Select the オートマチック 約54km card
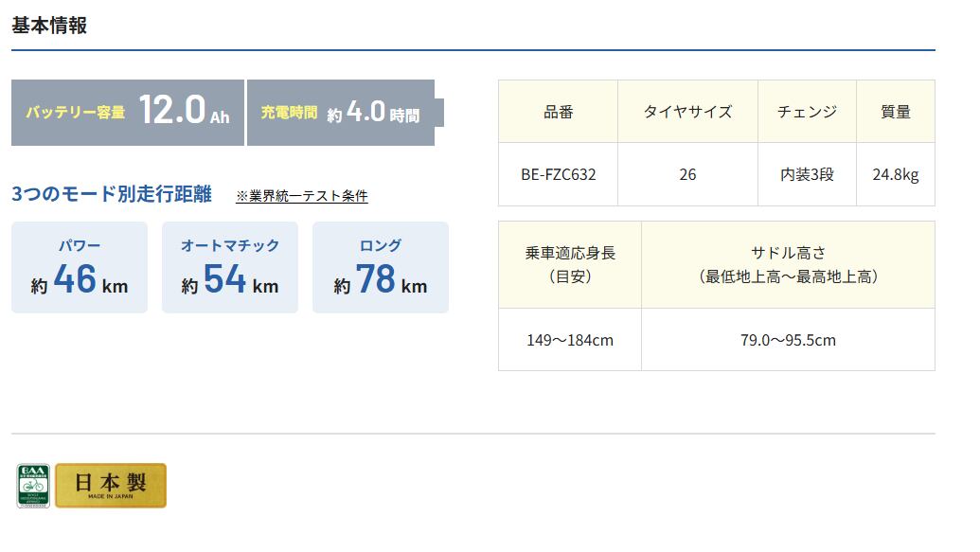This screenshot has width=980, height=552. [x=230, y=267]
